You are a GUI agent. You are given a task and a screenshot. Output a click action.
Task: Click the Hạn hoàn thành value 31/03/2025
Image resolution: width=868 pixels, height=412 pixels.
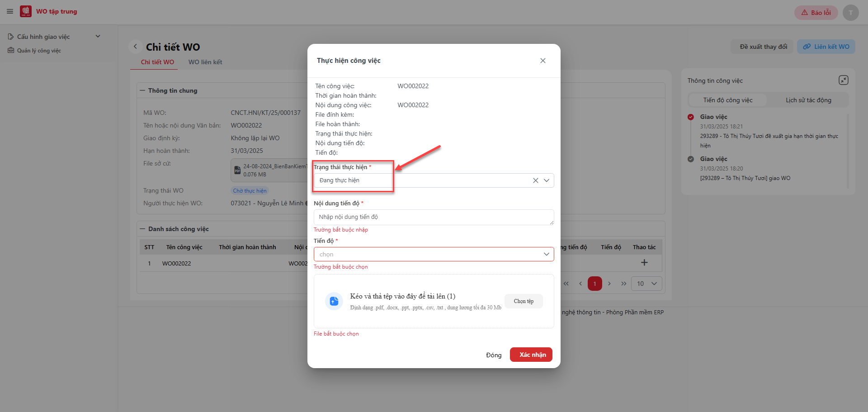point(247,151)
